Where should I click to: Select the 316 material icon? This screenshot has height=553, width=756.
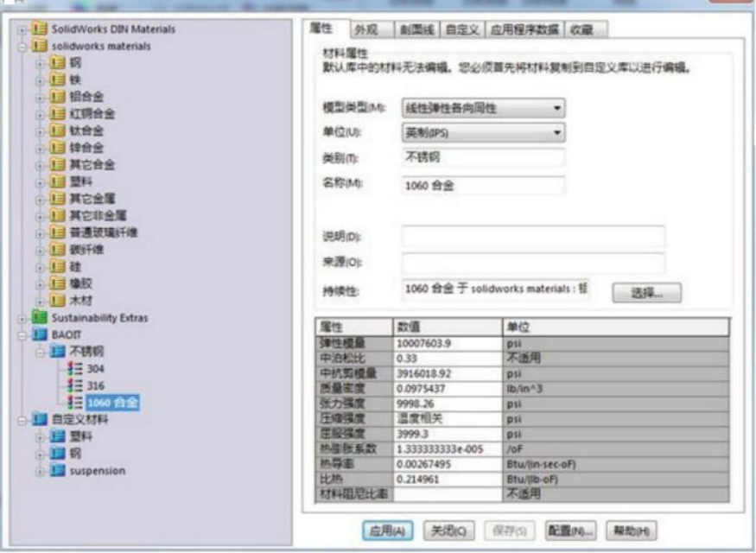tap(77, 385)
